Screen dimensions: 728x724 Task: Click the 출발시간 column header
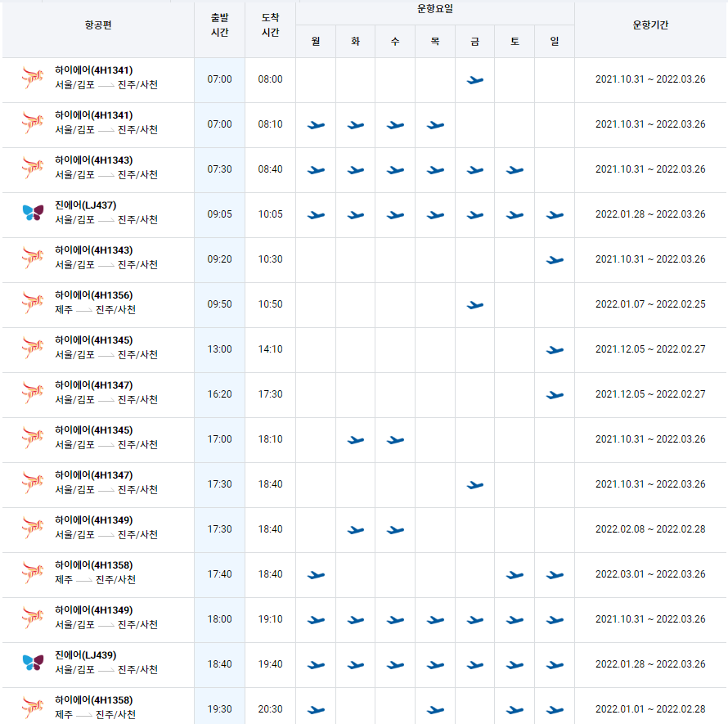(219, 23)
